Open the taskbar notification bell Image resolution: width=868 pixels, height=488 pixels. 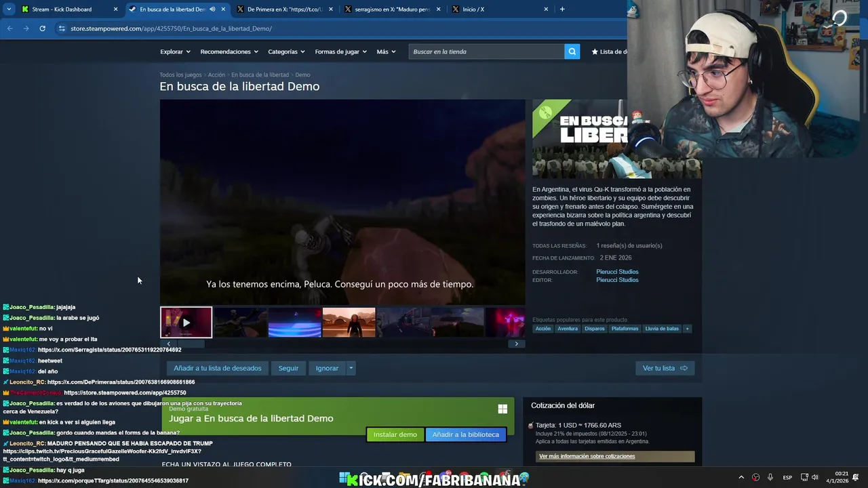[856, 477]
